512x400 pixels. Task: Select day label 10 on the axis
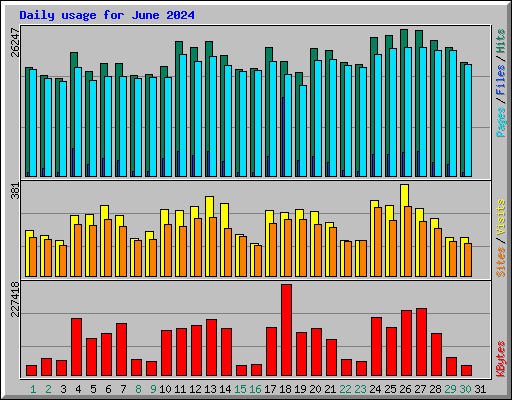(x=165, y=389)
